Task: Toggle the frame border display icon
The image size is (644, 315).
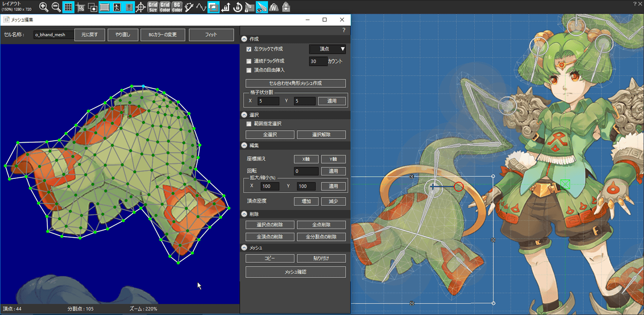Action: [x=105, y=7]
